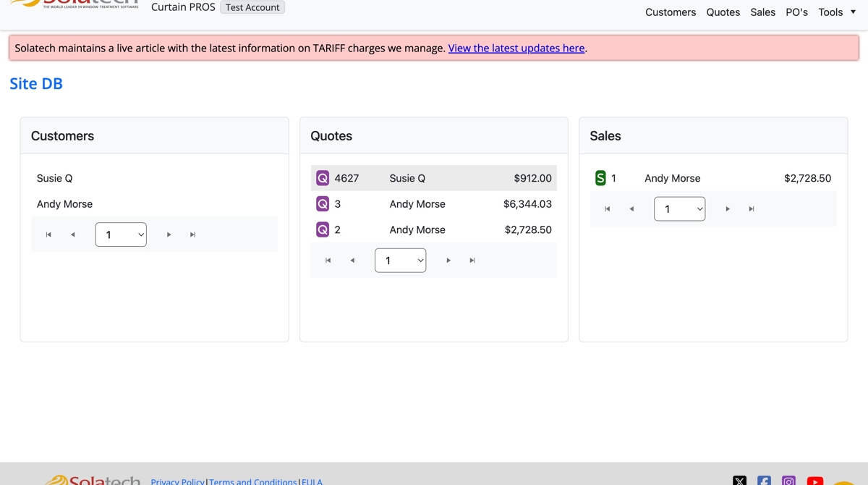Go to next page in Quotes pager
The image size is (868, 485).
(448, 261)
